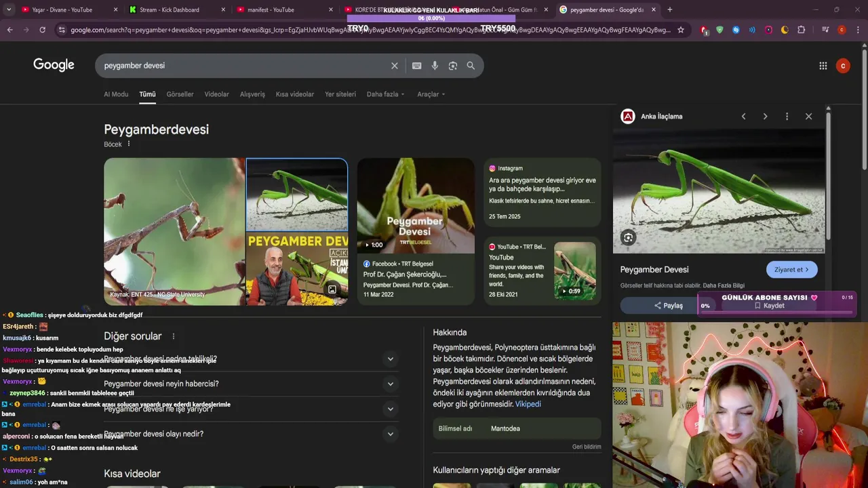Click Geri bildirim feedback link
Screen dimensions: 868x488
click(x=587, y=447)
